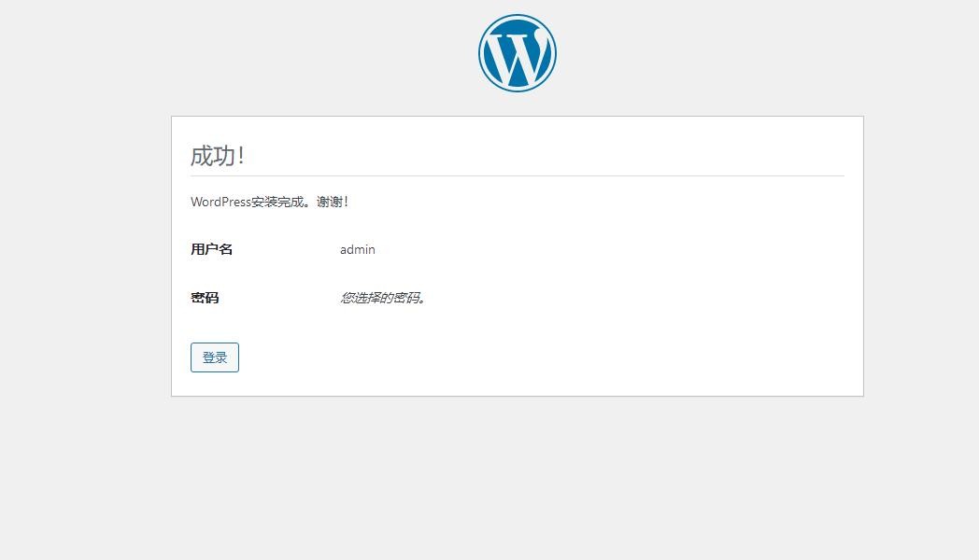Viewport: 979px width, 560px height.
Task: Click the italic text 您选择的密码。
Action: coord(383,298)
